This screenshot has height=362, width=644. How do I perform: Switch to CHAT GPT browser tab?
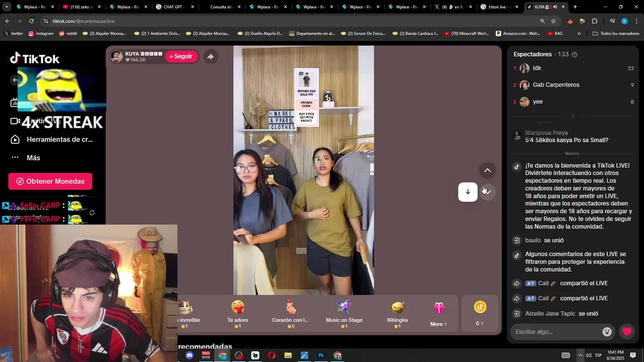(x=174, y=7)
